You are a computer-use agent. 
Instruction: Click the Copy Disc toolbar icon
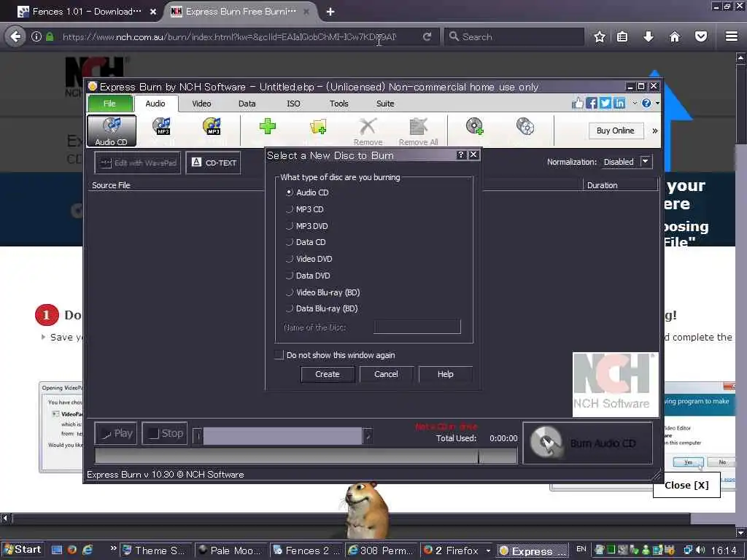pos(525,126)
